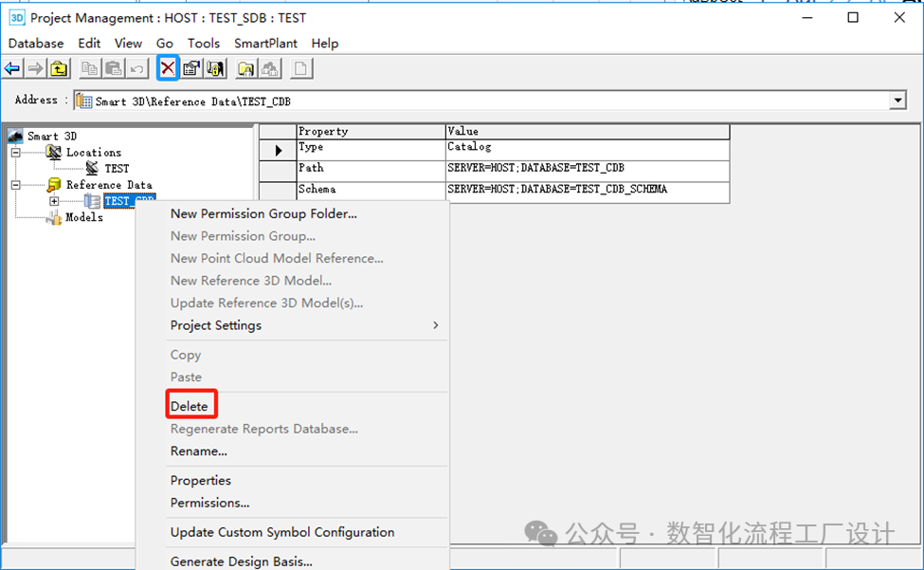
Task: Click the Up One Level folder icon
Action: point(59,69)
